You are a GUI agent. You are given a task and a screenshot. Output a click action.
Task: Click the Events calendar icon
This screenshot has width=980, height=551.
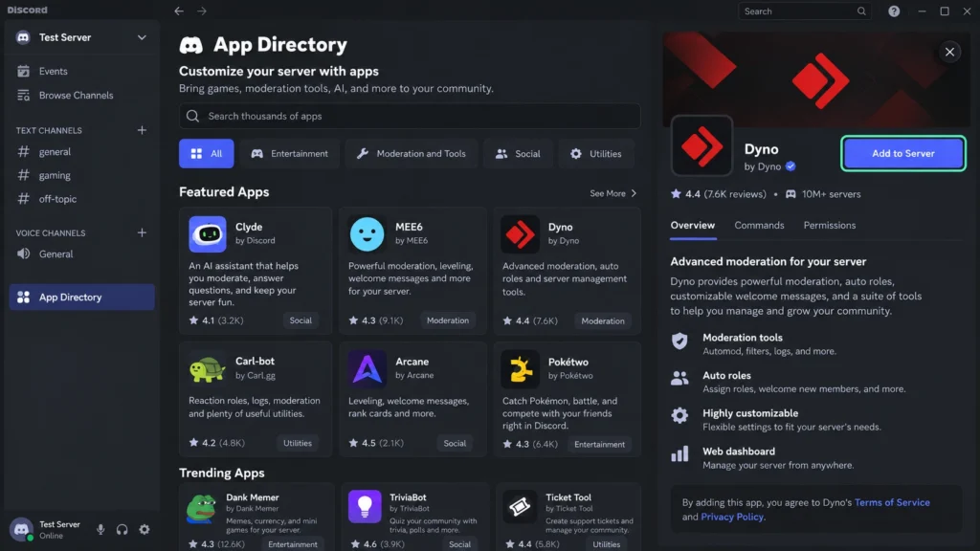23,71
